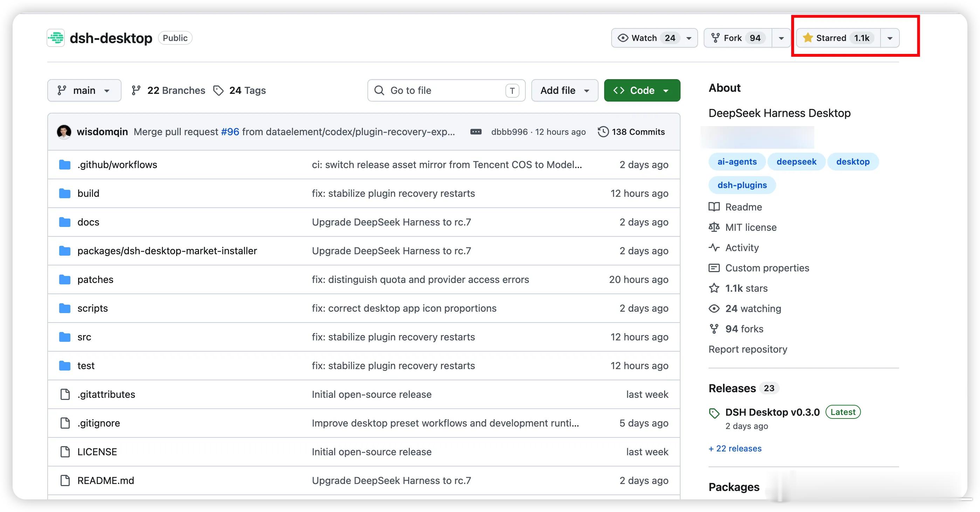Open commit 'ci: switch release asset mirror' message
The height and width of the screenshot is (512, 980).
click(x=447, y=165)
